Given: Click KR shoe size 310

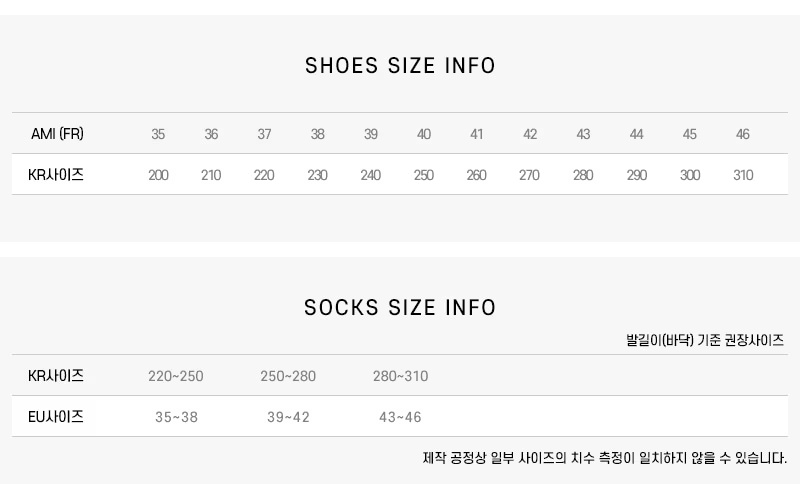Looking at the screenshot, I should click(742, 175).
